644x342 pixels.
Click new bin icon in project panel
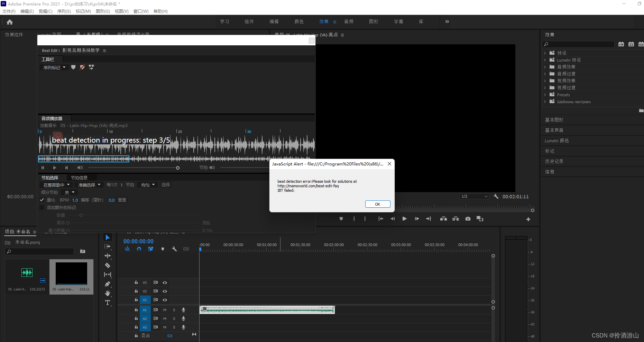point(83,251)
